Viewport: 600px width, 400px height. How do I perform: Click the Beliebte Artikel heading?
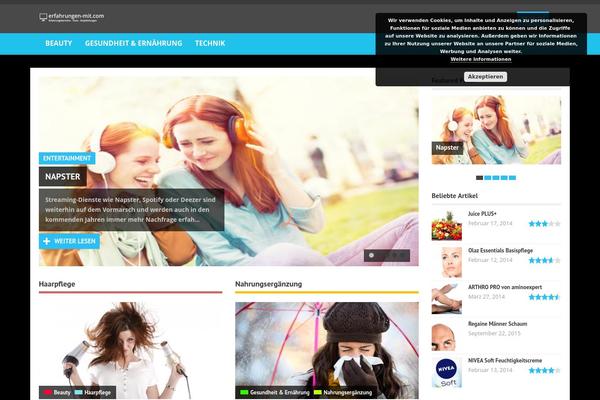coord(455,196)
